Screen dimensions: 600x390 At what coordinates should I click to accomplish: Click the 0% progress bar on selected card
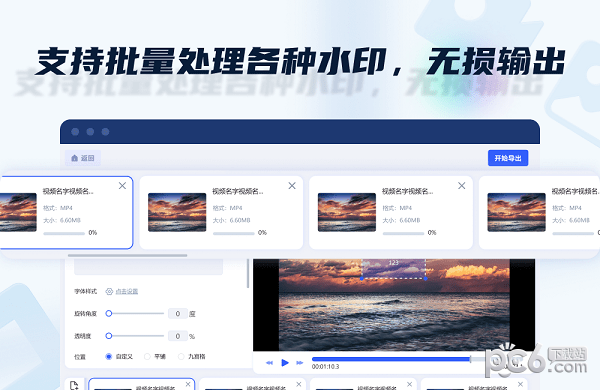(64, 233)
